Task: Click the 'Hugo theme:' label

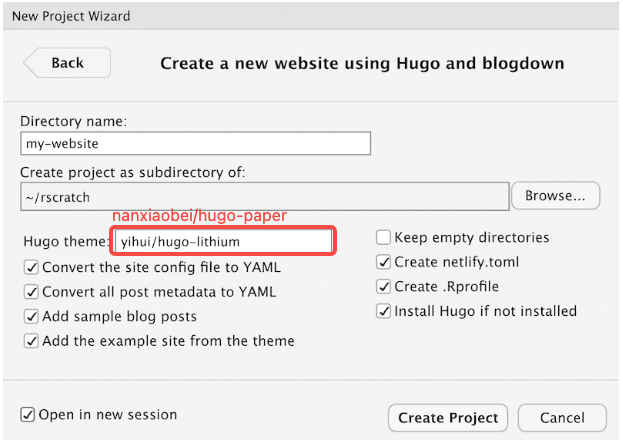Action: 66,242
